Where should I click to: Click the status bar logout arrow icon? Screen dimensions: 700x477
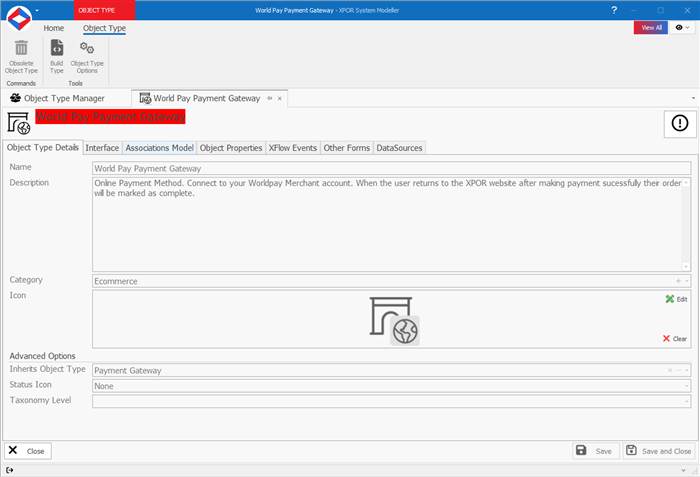click(10, 470)
